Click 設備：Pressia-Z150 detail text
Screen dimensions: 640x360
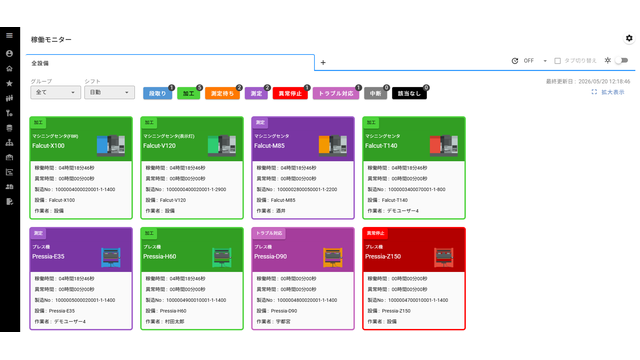(389, 311)
